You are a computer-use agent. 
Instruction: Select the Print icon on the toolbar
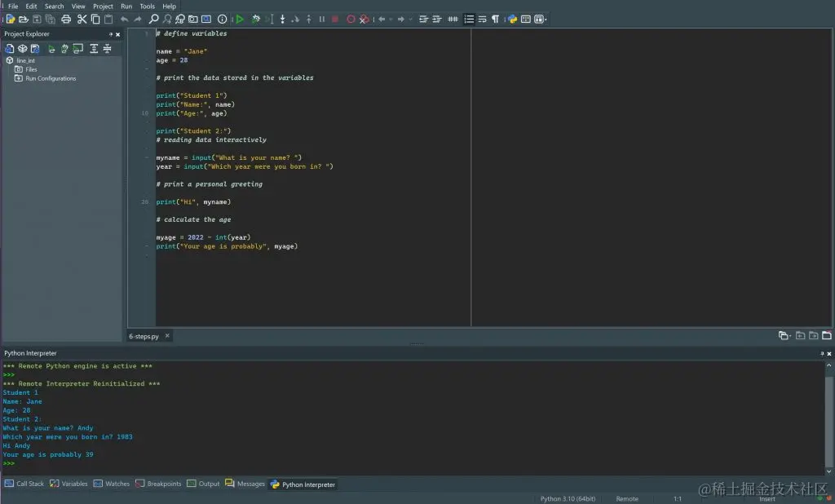tap(65, 19)
